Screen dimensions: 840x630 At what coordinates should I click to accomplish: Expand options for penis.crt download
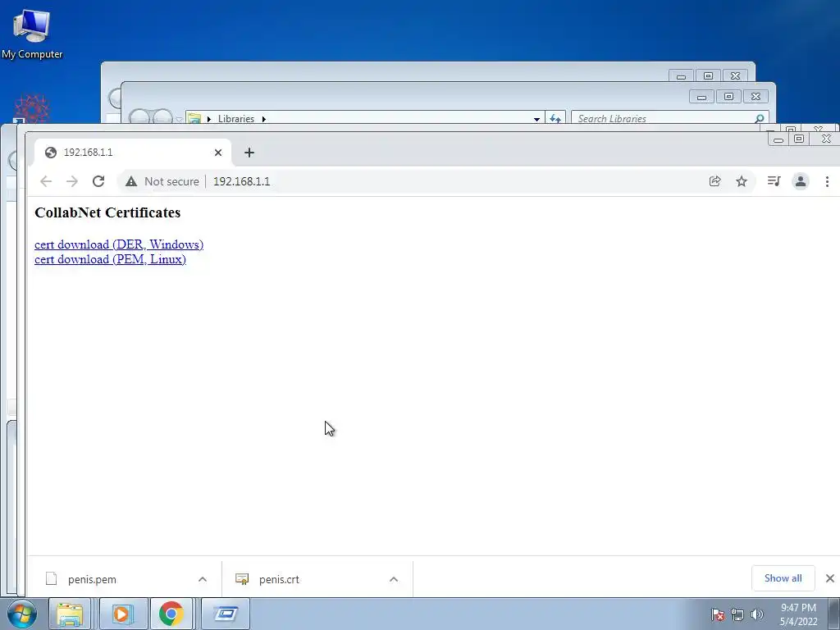(x=394, y=579)
